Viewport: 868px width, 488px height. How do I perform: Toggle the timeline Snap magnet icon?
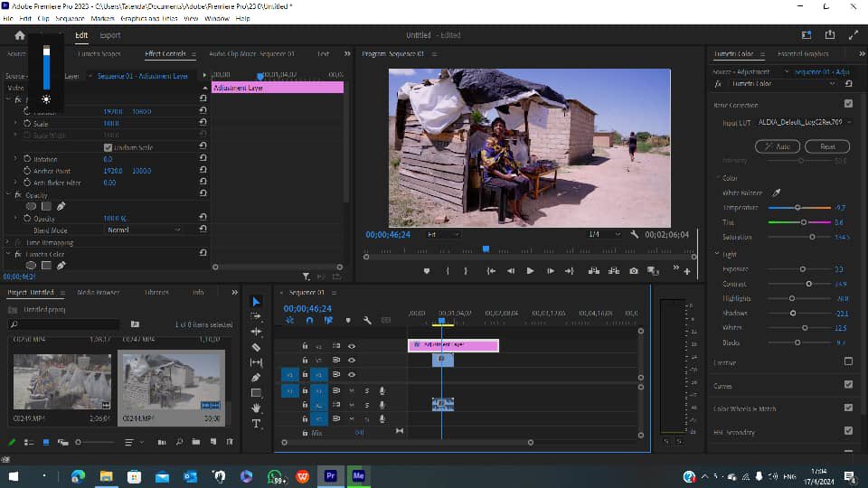click(x=309, y=320)
